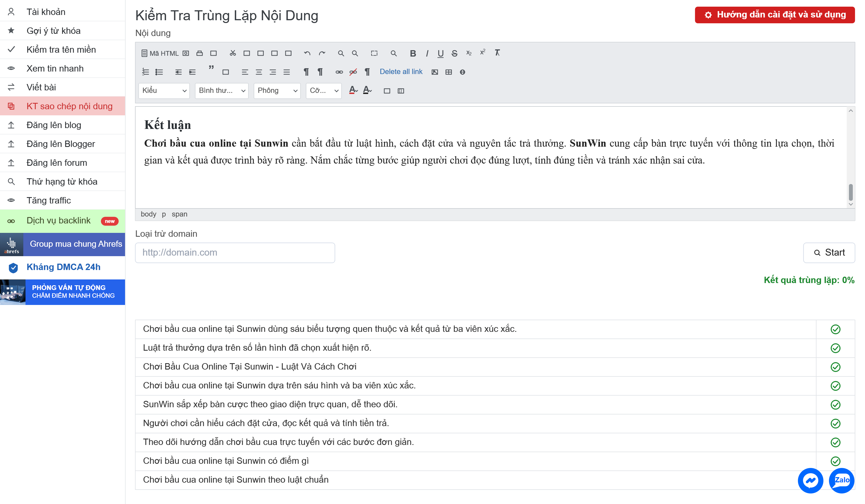Apply subscript formatting
865x504 pixels.
(469, 53)
